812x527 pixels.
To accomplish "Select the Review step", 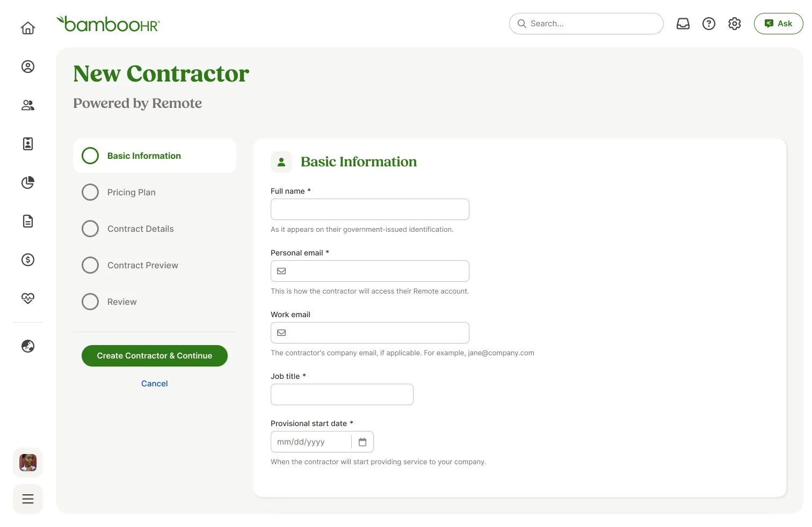I will point(155,302).
